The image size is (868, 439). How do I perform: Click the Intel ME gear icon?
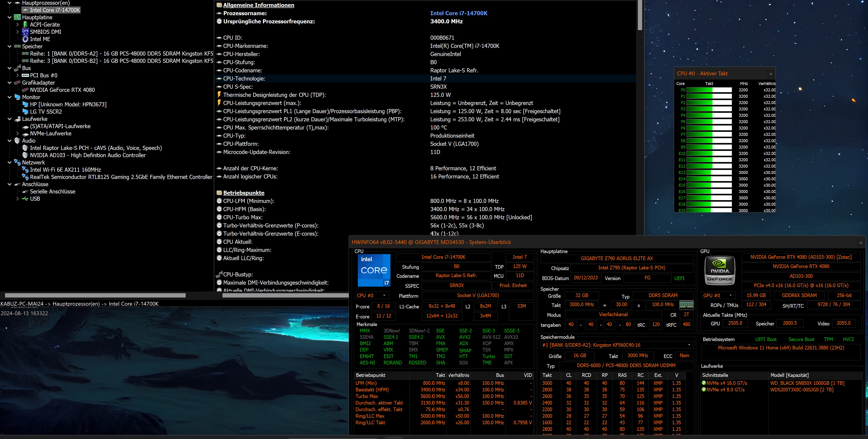(x=25, y=39)
